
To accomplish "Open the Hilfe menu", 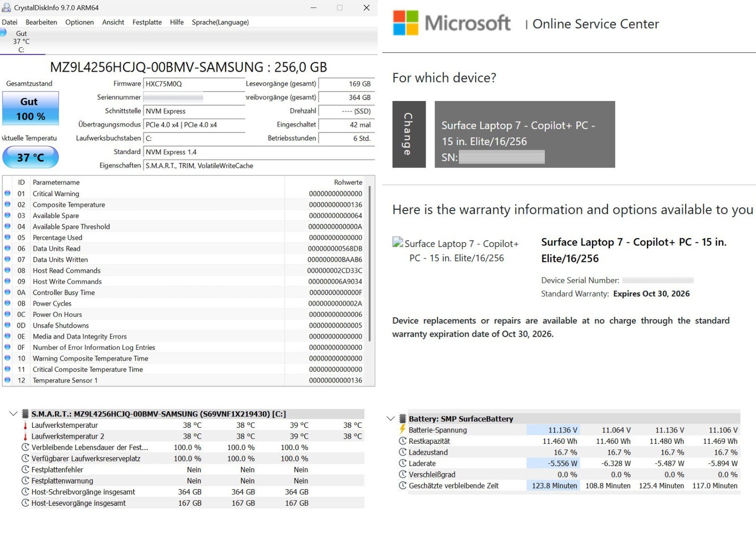I will click(x=177, y=22).
